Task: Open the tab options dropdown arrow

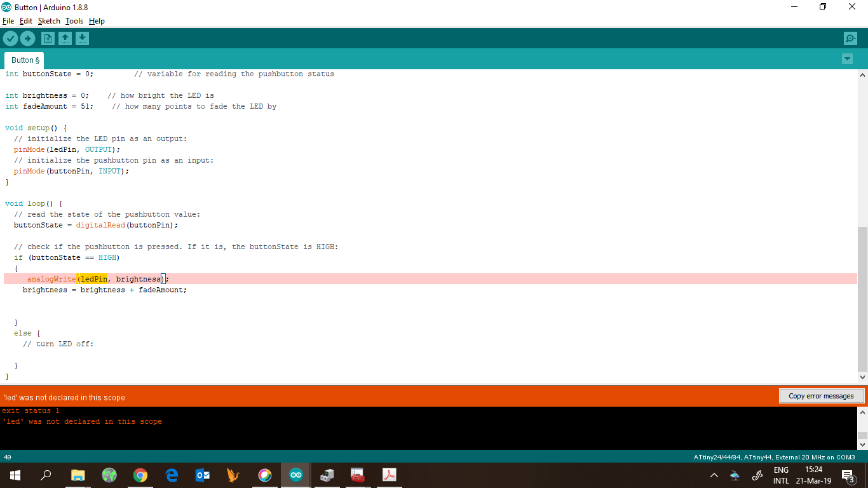Action: (847, 59)
